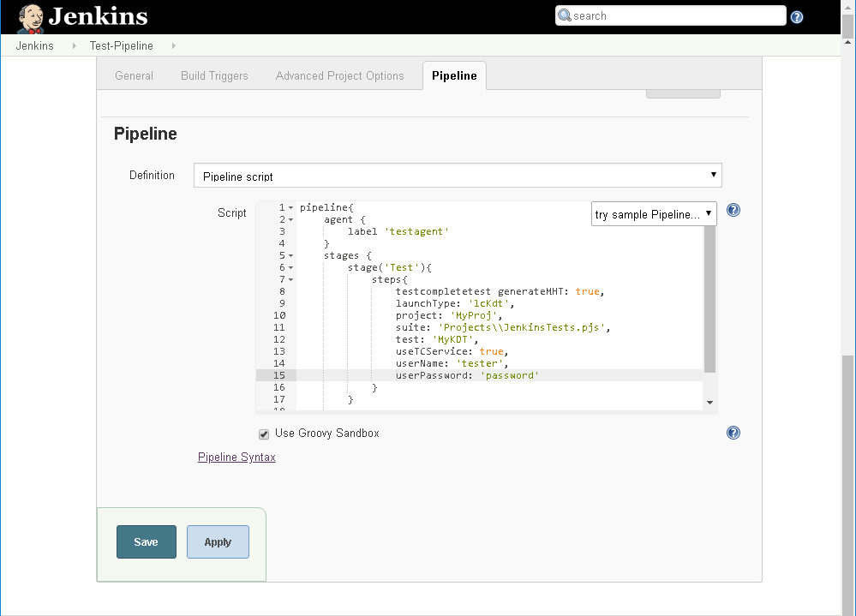The height and width of the screenshot is (616, 856).
Task: Open help icon for Groovy Sandbox
Action: pyautogui.click(x=733, y=433)
